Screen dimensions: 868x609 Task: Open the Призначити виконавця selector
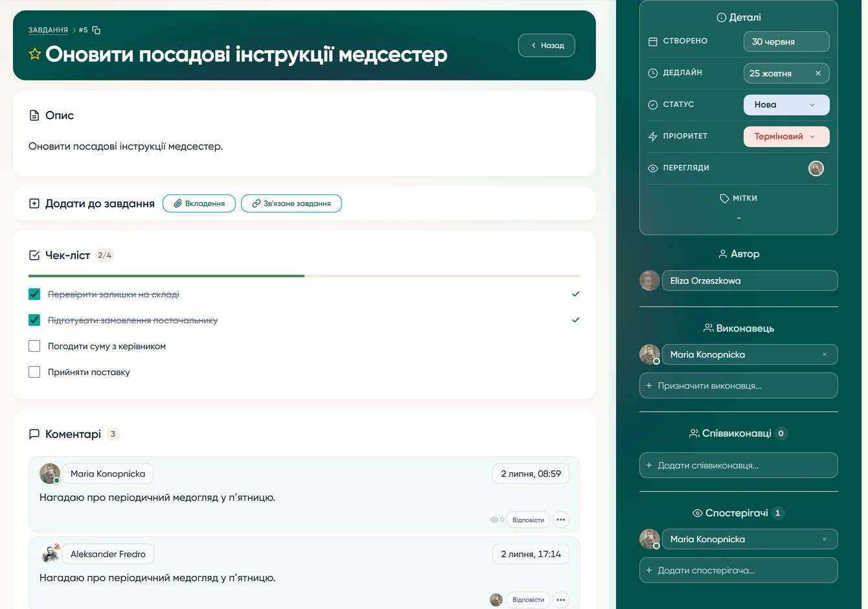coord(738,385)
